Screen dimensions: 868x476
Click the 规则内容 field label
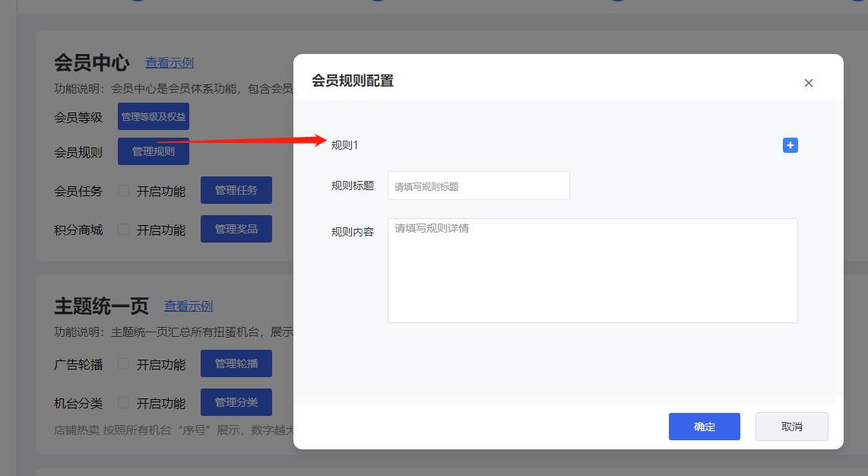pyautogui.click(x=353, y=232)
